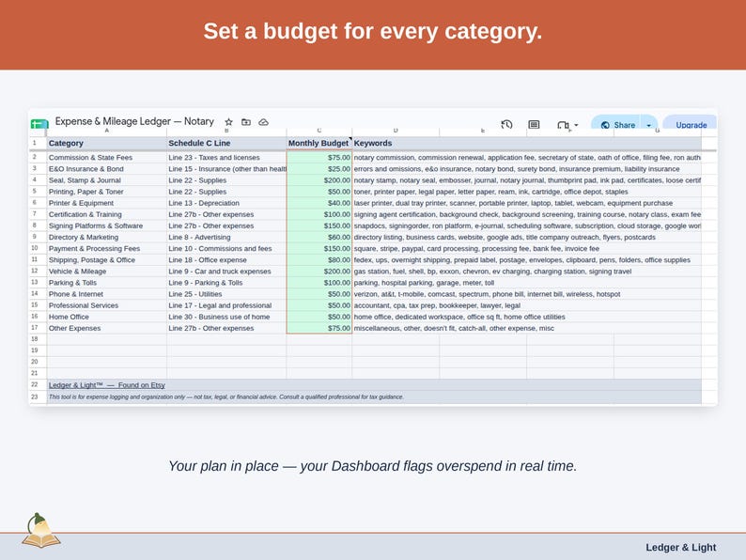Select Line 18 - Office expense cell
The height and width of the screenshot is (560, 746).
tap(226, 260)
